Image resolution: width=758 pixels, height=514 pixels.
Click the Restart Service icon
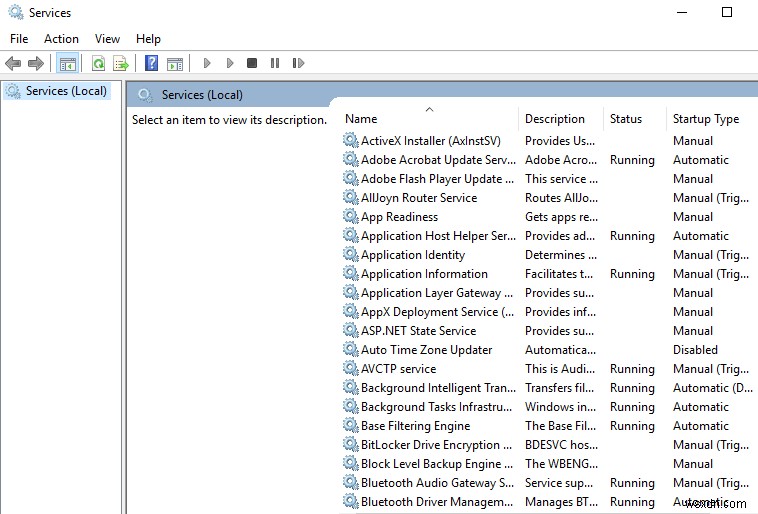click(x=298, y=63)
